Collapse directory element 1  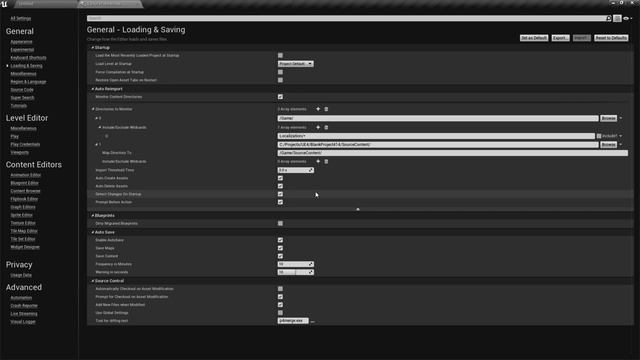(x=97, y=144)
